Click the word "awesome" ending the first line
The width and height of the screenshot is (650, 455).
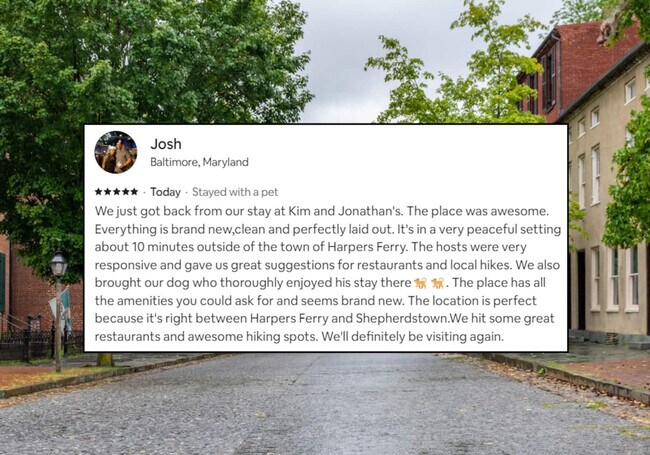coord(521,211)
